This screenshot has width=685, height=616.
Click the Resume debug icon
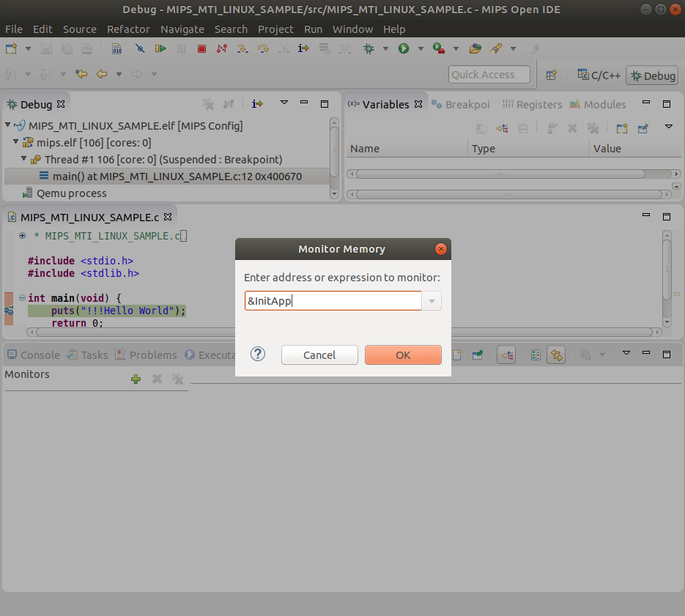(160, 48)
